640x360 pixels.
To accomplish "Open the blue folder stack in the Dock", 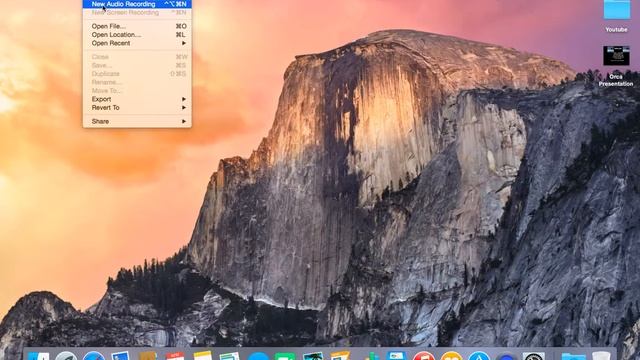I will [573, 357].
